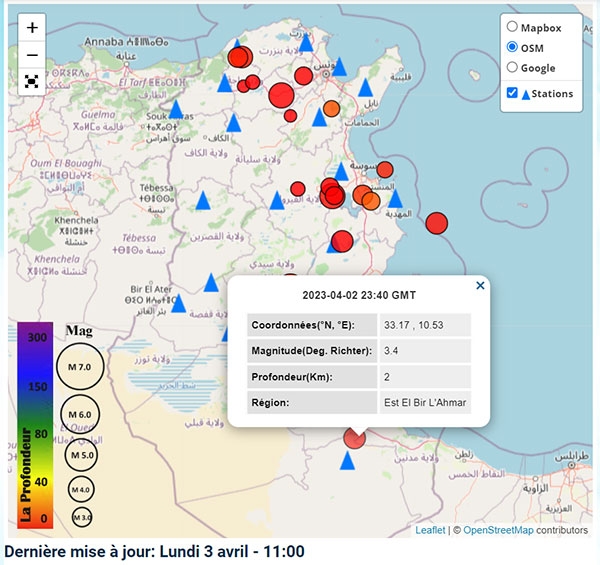Click the station triangle near Sousse
The height and width of the screenshot is (565, 600).
tap(341, 171)
